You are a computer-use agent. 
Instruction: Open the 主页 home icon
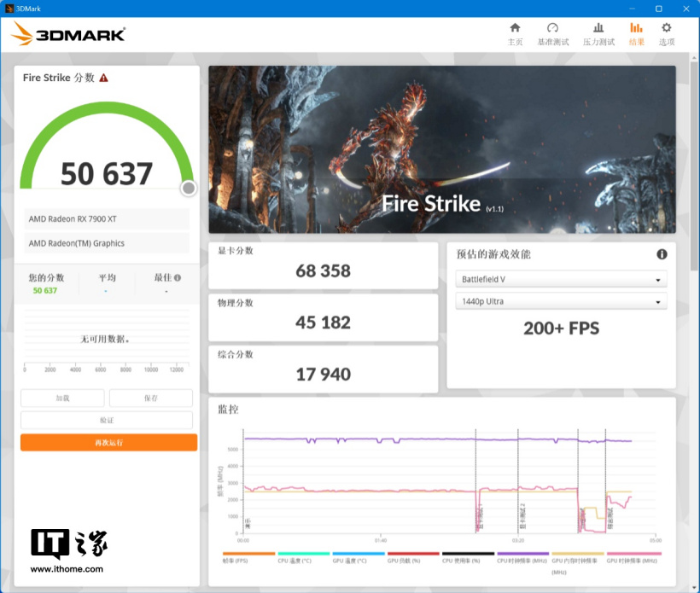click(515, 29)
